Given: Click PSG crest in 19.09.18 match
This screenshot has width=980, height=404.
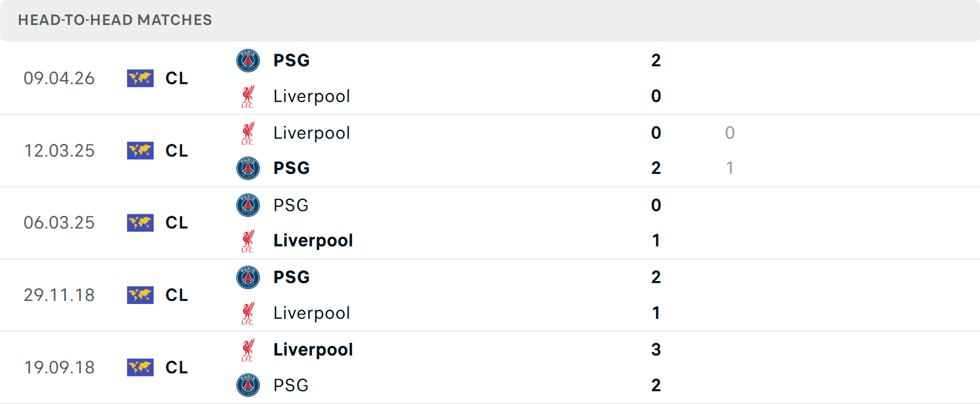Looking at the screenshot, I should (x=248, y=385).
